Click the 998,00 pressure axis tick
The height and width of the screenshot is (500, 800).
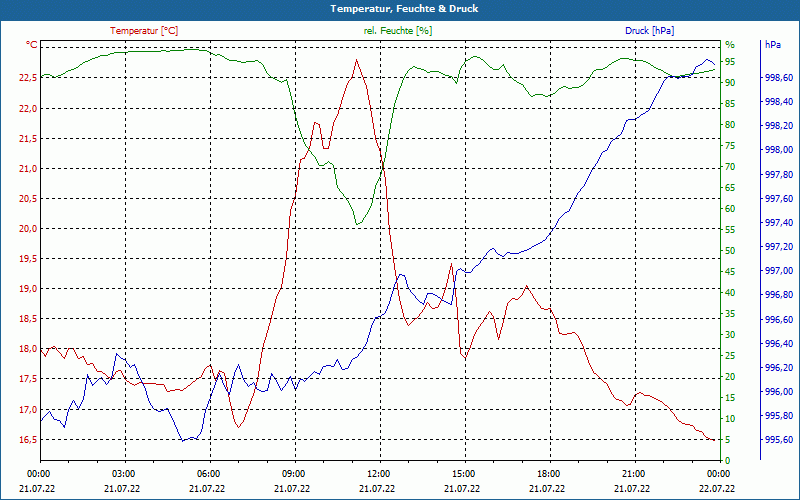(779, 150)
